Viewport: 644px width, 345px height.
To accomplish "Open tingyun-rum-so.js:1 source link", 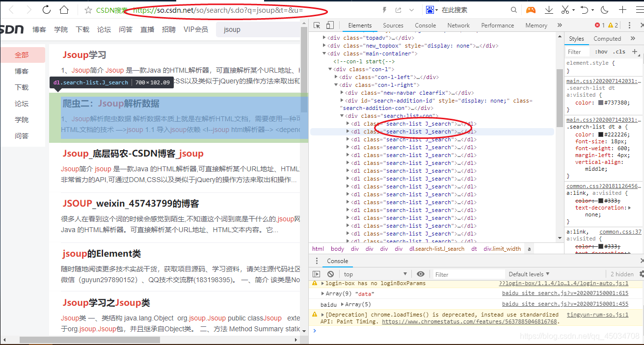I will click(x=597, y=315).
